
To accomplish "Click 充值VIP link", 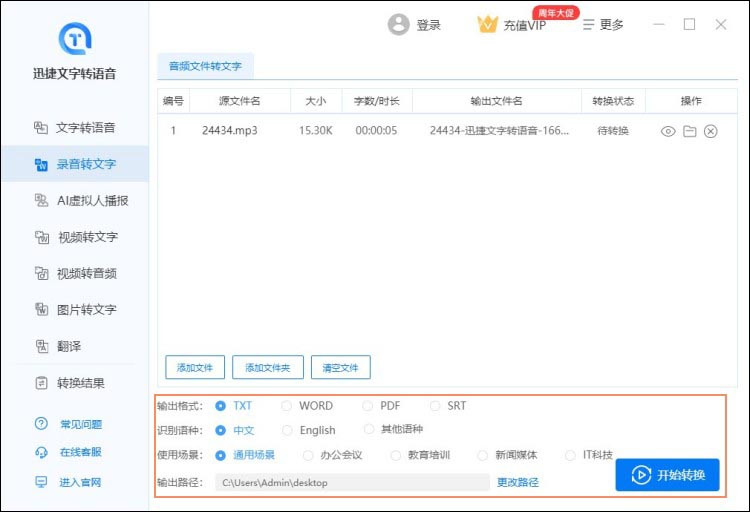I will 525,25.
